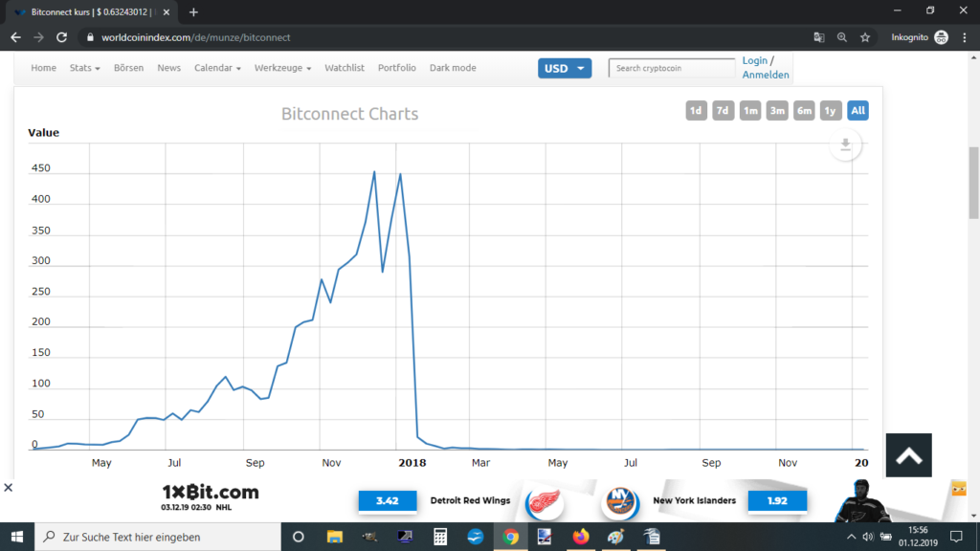Click the Detroit Red Wings logo
This screenshot has width=980, height=551.
click(x=544, y=502)
